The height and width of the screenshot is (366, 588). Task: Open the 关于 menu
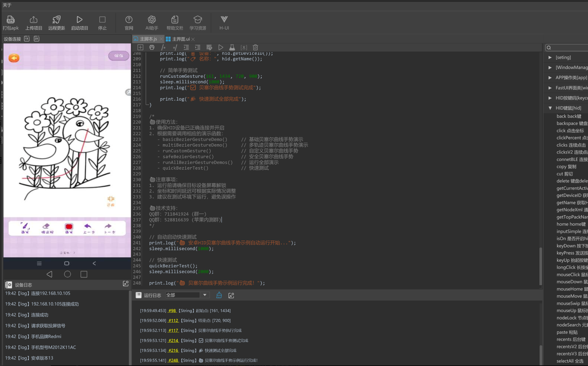pos(7,5)
